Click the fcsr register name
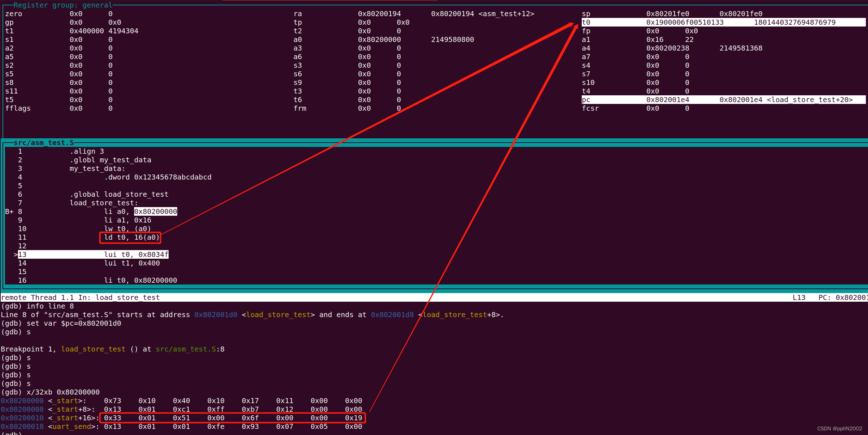Viewport: 868px width, 435px height. (590, 108)
